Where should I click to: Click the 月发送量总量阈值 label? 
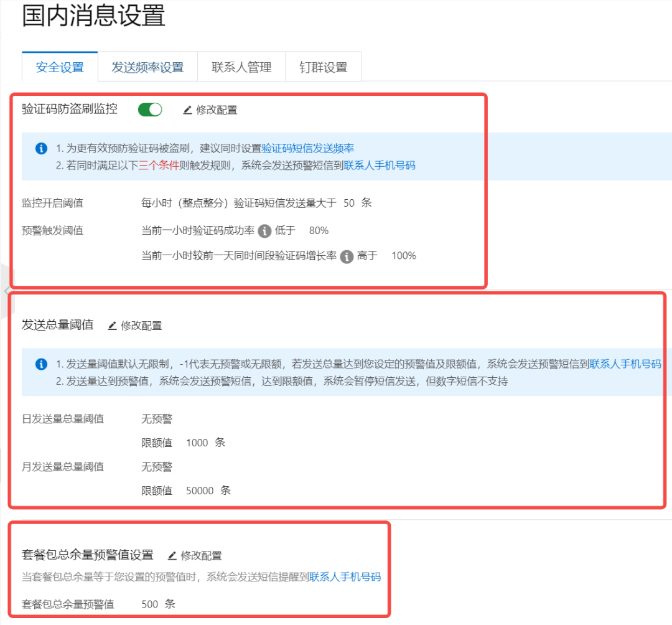point(63,467)
